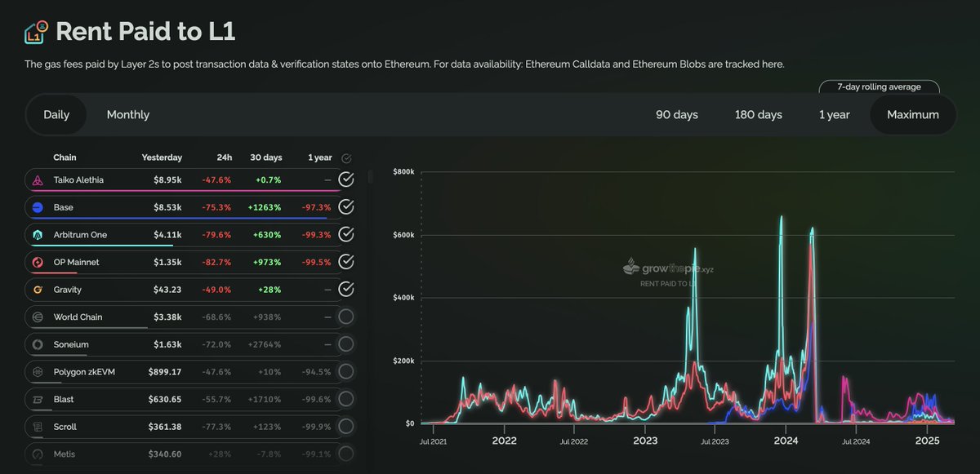980x474 pixels.
Task: Toggle select-all checkmark in table header
Action: pos(346,158)
